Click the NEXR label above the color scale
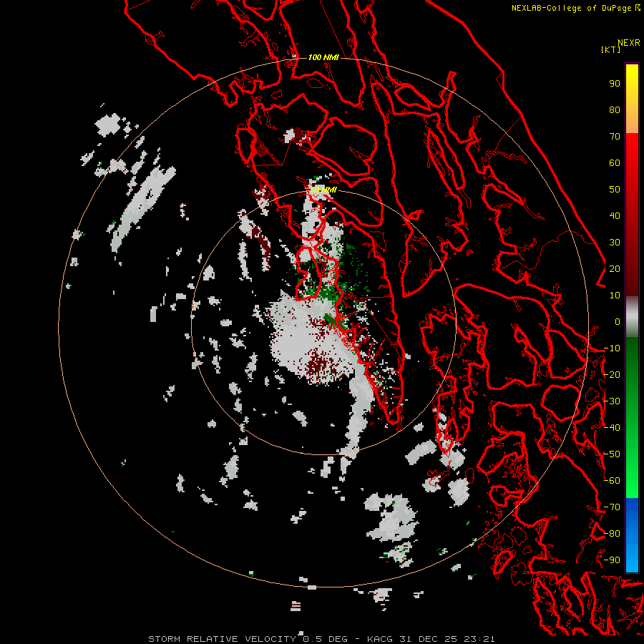Screen dimensions: 644x644 629,43
